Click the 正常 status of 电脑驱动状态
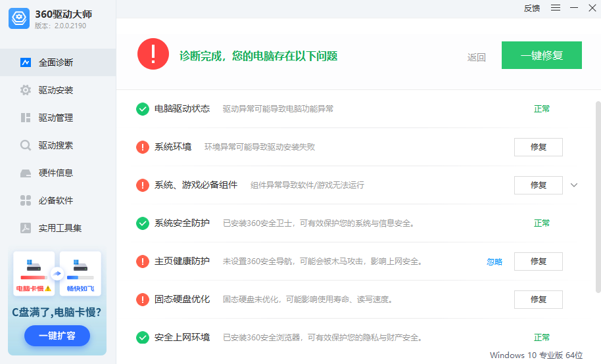601x364 pixels. (x=542, y=109)
